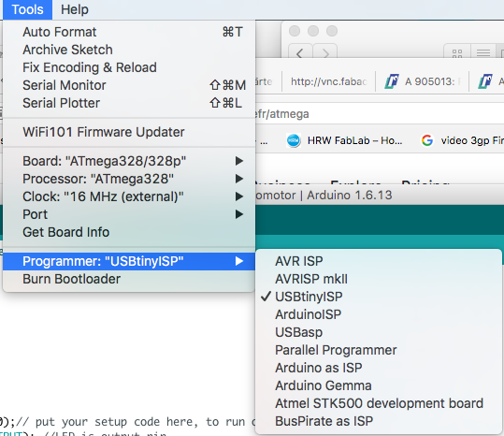Image resolution: width=504 pixels, height=436 pixels.
Task: Select BusPirate as ISP programmer
Action: (379, 421)
